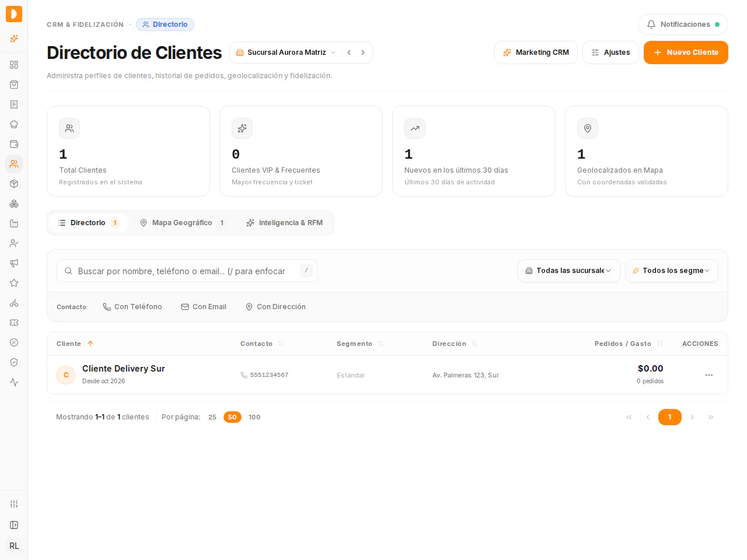
Task: Sort table by Pedidos / Gasto column
Action: tap(629, 344)
